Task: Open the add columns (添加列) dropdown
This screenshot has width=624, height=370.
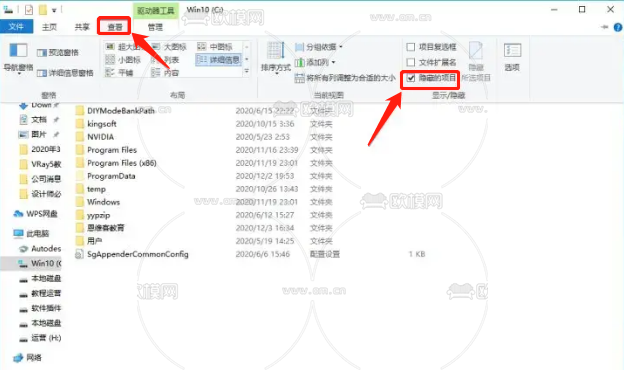Action: point(315,62)
